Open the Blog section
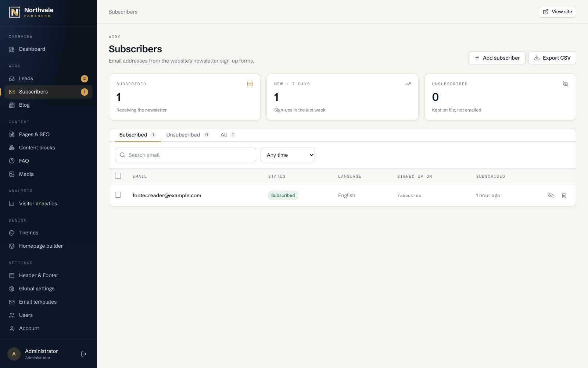Viewport: 588px width, 368px height. pos(49,105)
